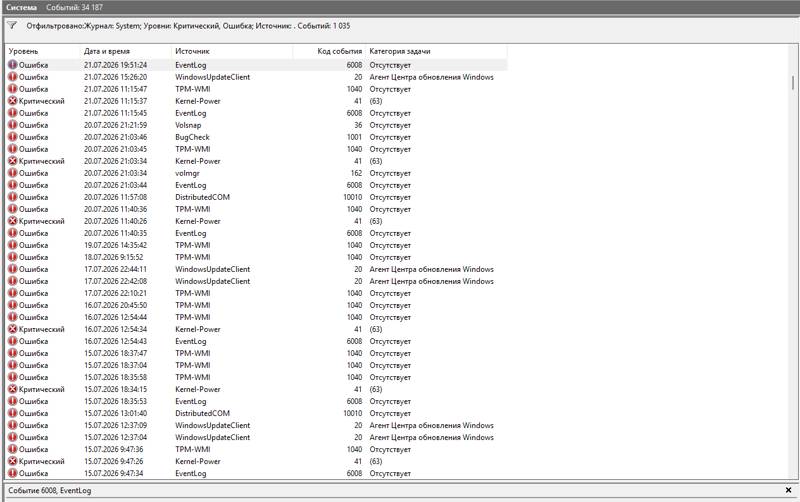Sort by the Категория задачи column header

click(x=436, y=51)
